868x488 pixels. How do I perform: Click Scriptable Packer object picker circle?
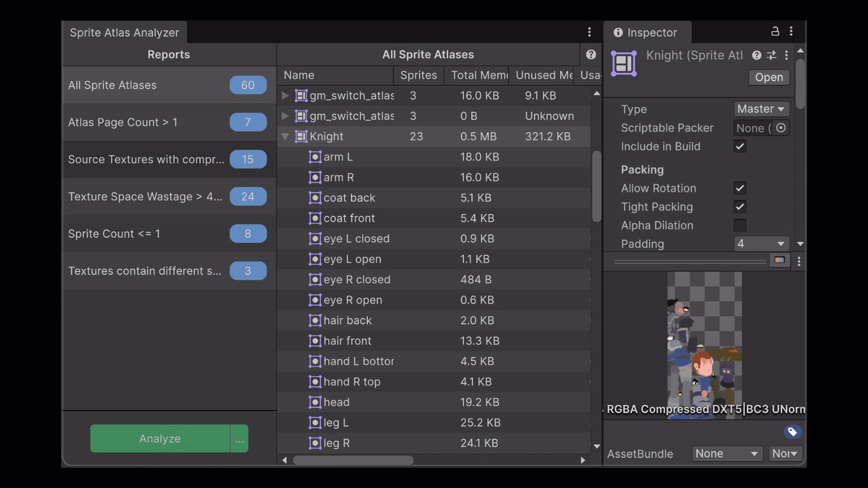(x=780, y=128)
